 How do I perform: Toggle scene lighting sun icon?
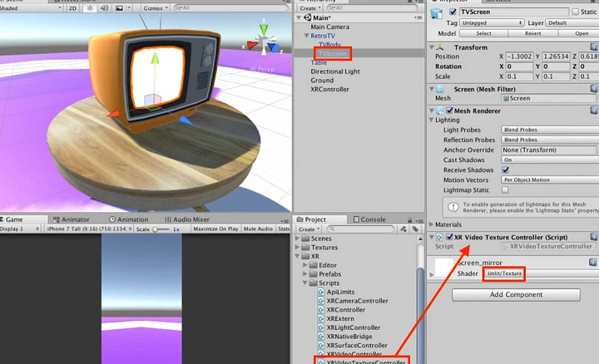[90, 8]
